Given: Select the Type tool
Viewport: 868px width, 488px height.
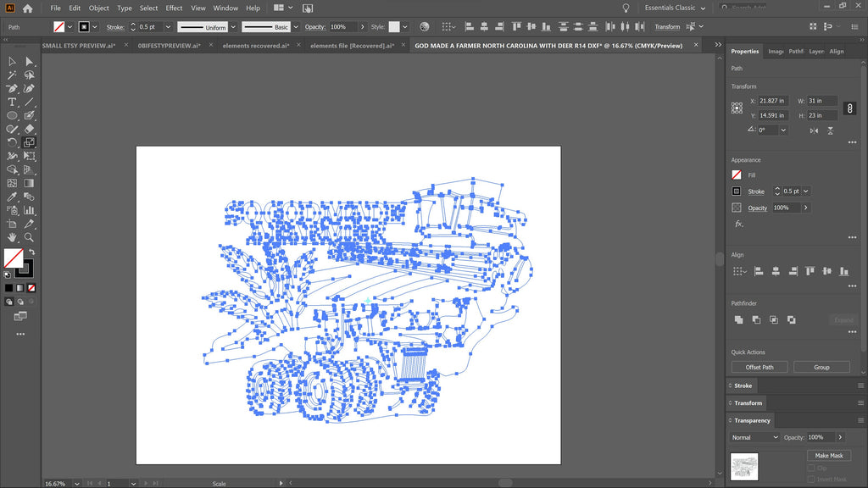Looking at the screenshot, I should coord(12,102).
